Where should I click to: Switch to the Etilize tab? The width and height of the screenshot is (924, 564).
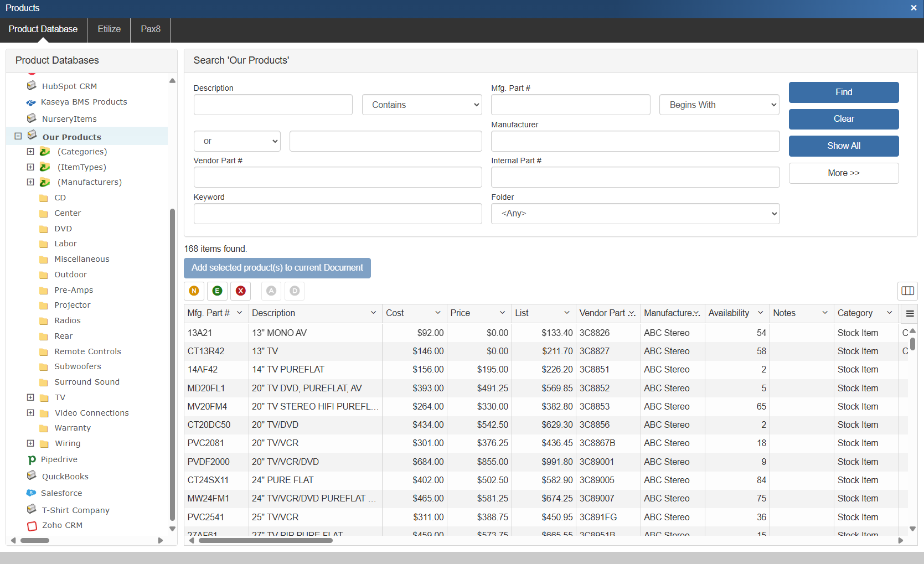109,29
